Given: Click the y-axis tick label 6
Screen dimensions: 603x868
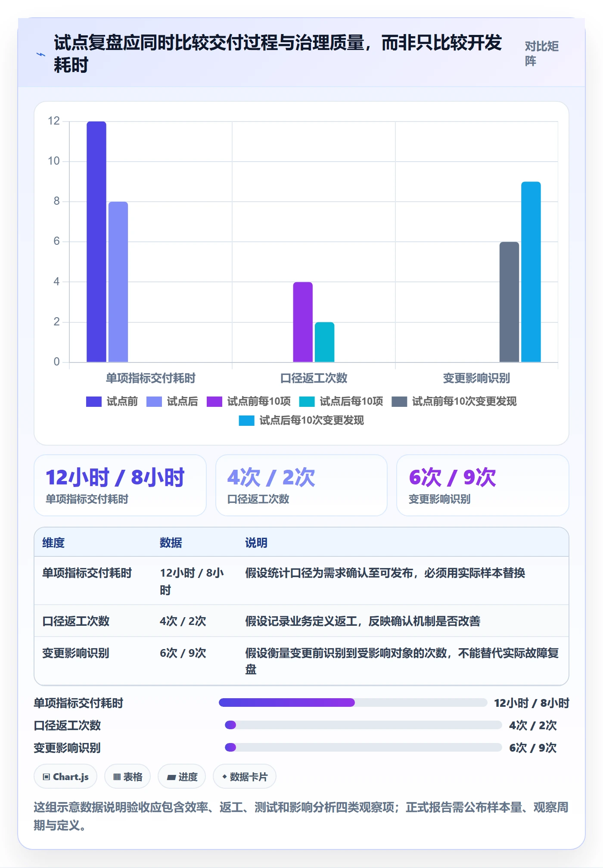Looking at the screenshot, I should click(x=56, y=241).
